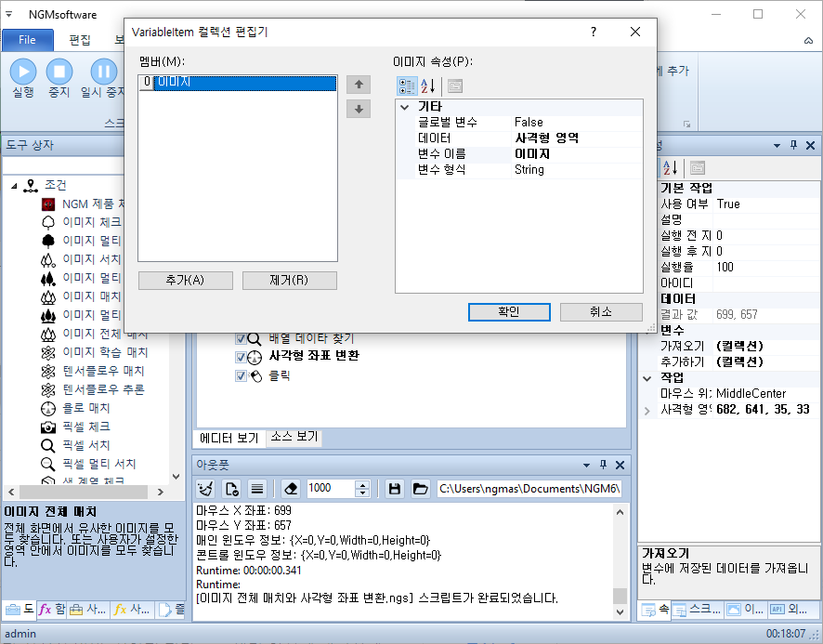Click the eraser icon in output toolbar
Image resolution: width=823 pixels, height=644 pixels.
click(291, 489)
